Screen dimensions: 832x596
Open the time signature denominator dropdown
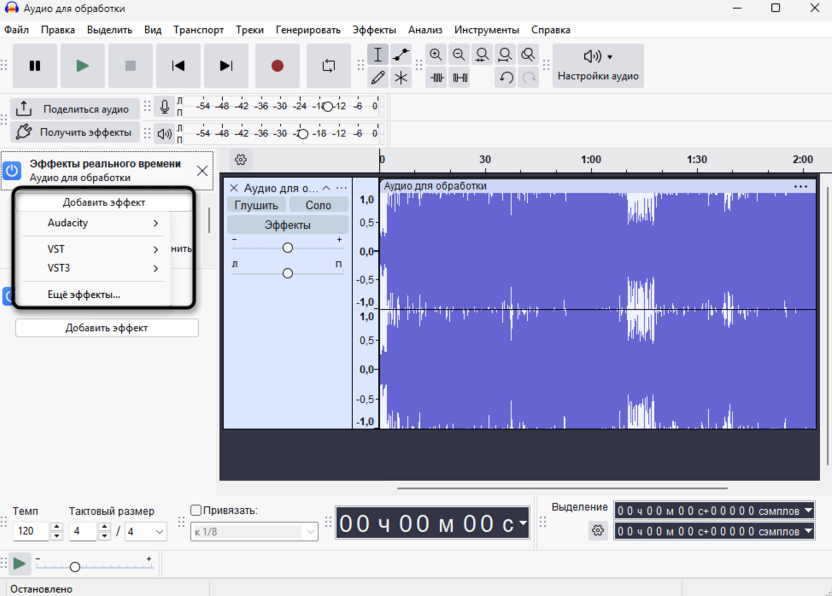(x=146, y=531)
